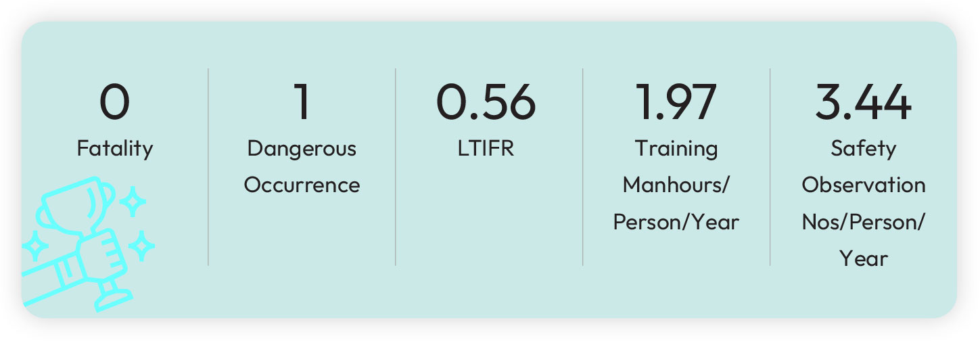This screenshot has width=980, height=341.
Task: Select the number 1 statistic
Action: 302,103
